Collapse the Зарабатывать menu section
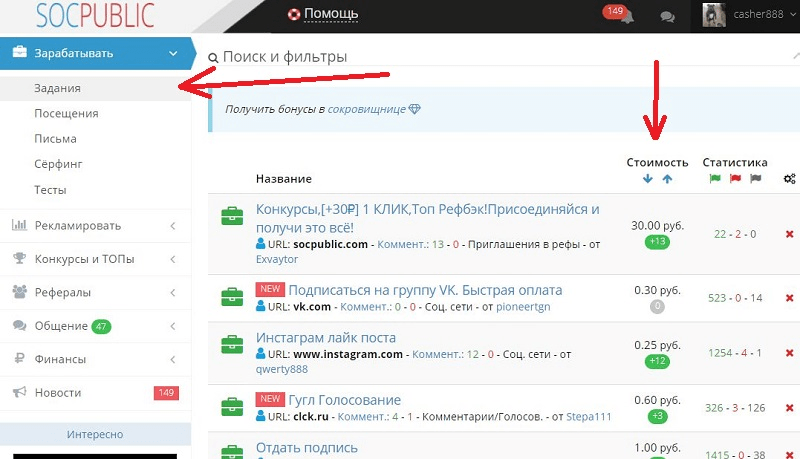 pos(173,53)
